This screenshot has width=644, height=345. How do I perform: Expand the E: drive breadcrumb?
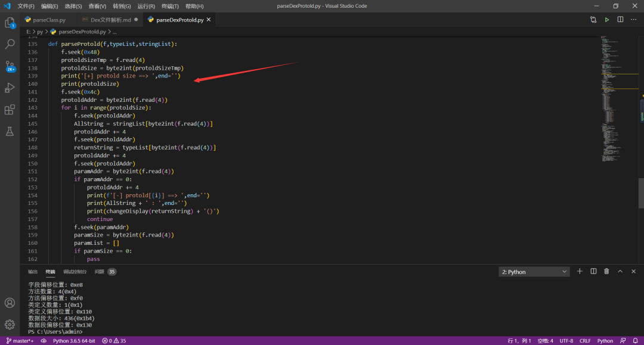coord(29,32)
